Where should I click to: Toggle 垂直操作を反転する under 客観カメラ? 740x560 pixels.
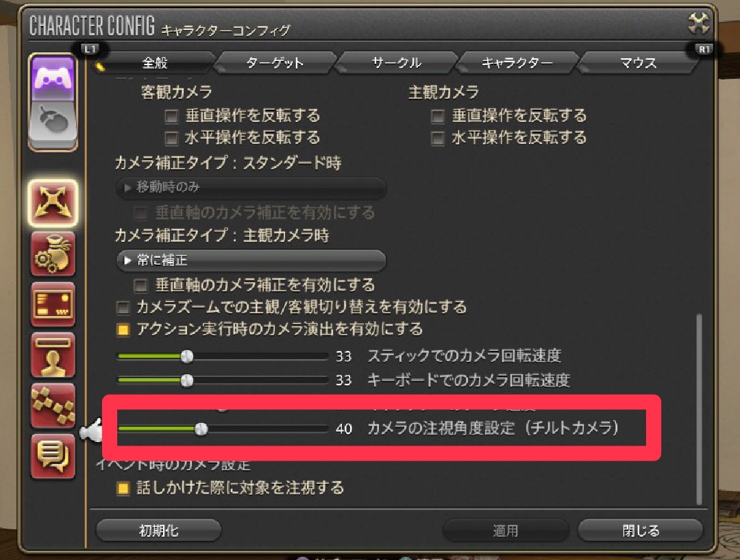pyautogui.click(x=171, y=116)
